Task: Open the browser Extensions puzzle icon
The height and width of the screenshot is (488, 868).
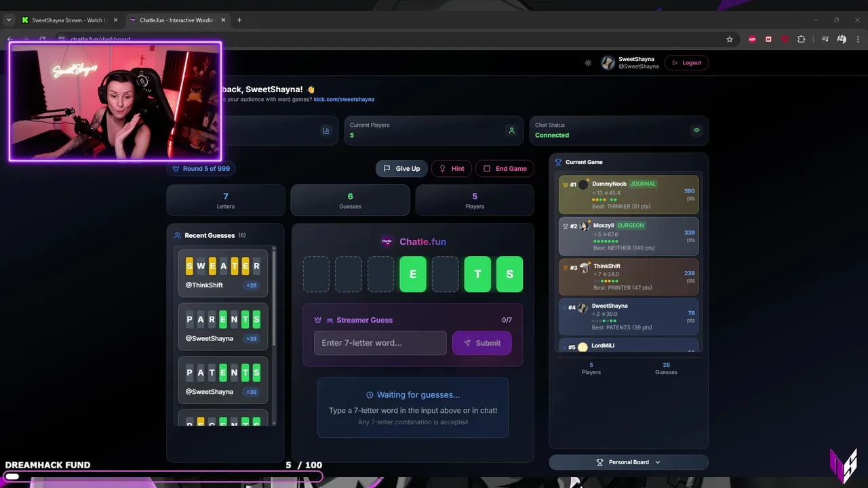Action: click(801, 39)
